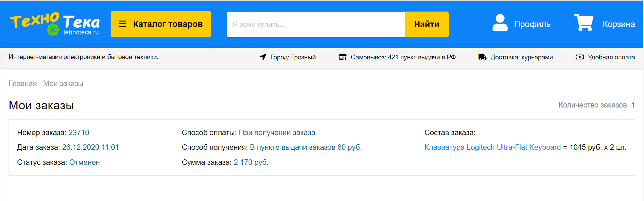Click the location arrow icon

(263, 57)
